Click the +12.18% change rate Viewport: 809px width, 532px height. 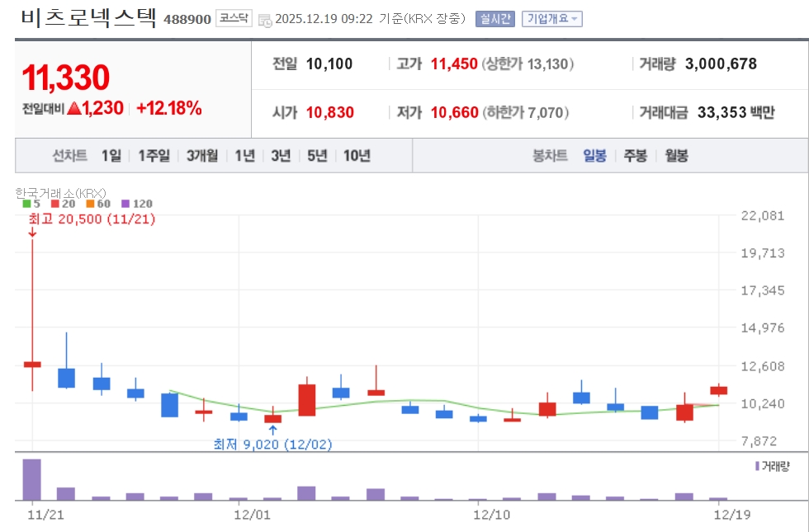168,108
